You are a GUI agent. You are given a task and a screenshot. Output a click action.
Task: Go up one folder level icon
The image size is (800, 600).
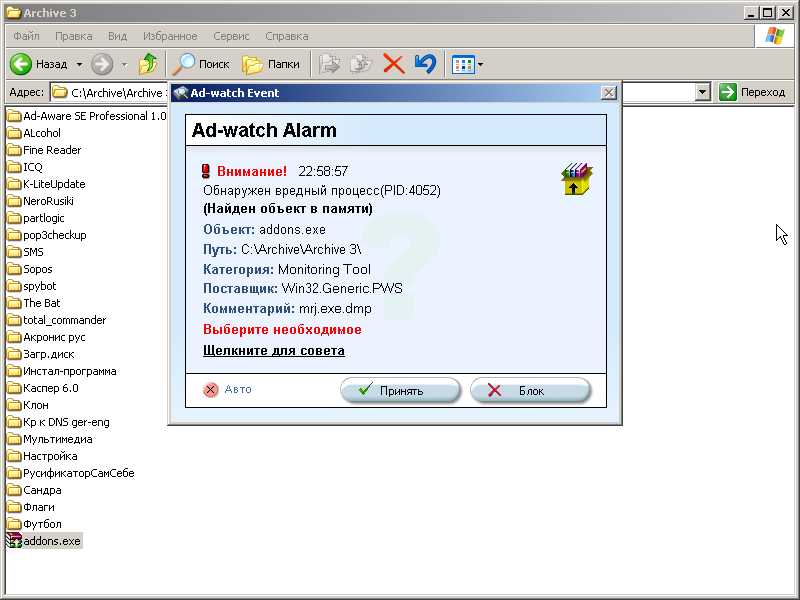148,64
